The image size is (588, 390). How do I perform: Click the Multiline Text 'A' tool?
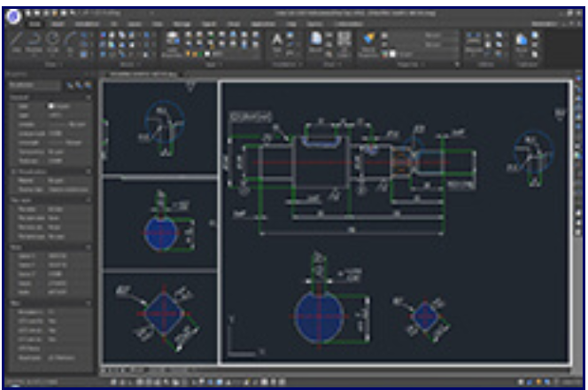[x=277, y=40]
